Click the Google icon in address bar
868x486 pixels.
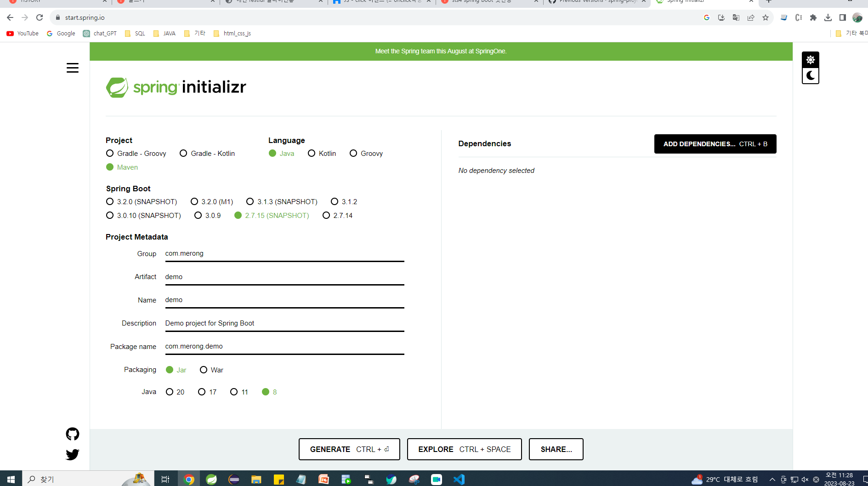pos(707,17)
